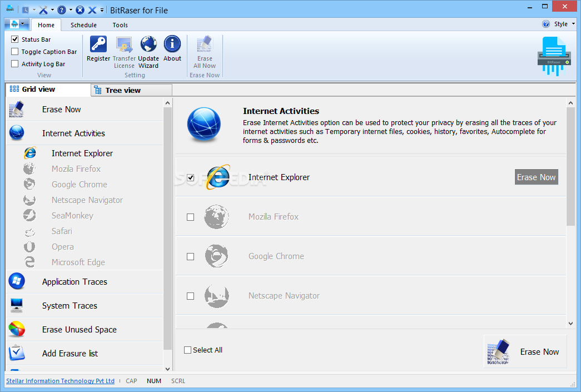Click the main panel scroll down arrow
The height and width of the screenshot is (392, 581).
(x=570, y=324)
